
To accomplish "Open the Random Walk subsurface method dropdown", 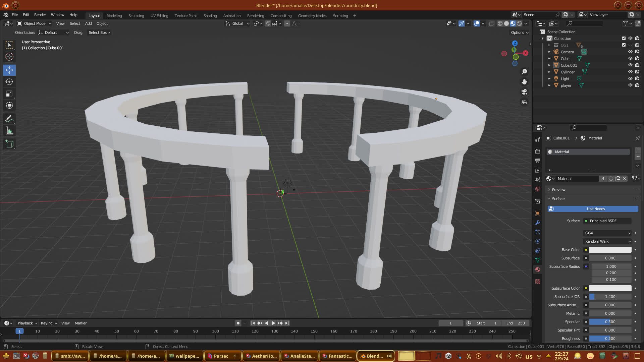I will pos(607,241).
